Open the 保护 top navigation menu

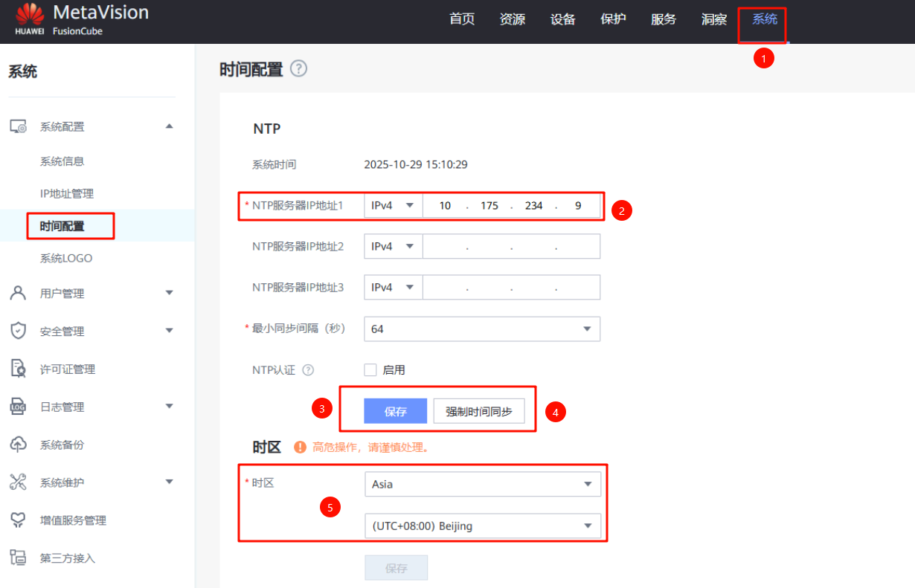(613, 19)
